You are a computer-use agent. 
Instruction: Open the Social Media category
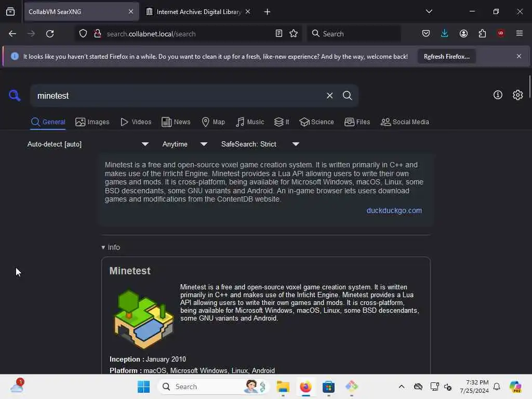pyautogui.click(x=405, y=122)
